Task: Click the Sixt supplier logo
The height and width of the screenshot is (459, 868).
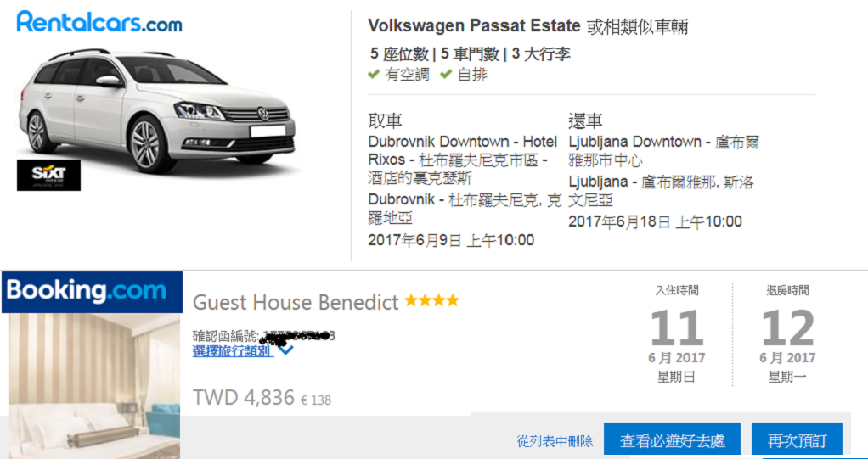Action: click(x=48, y=176)
